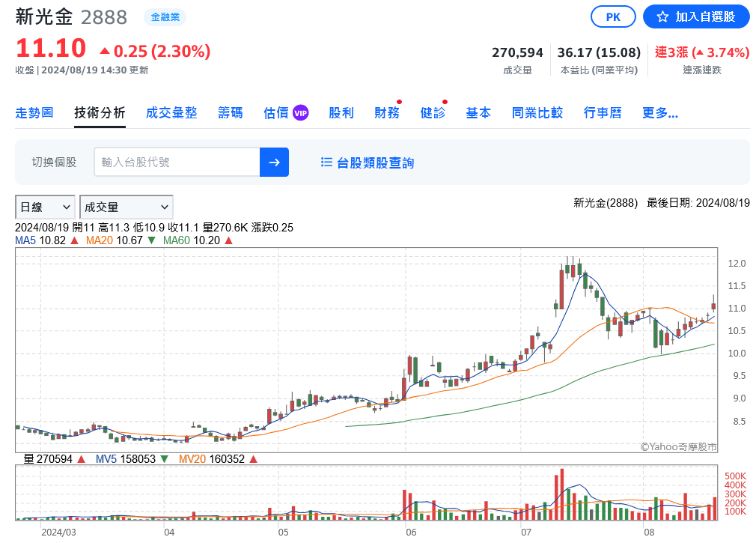
Task: Click the 連3漲 streak indicator
Action: tap(701, 52)
